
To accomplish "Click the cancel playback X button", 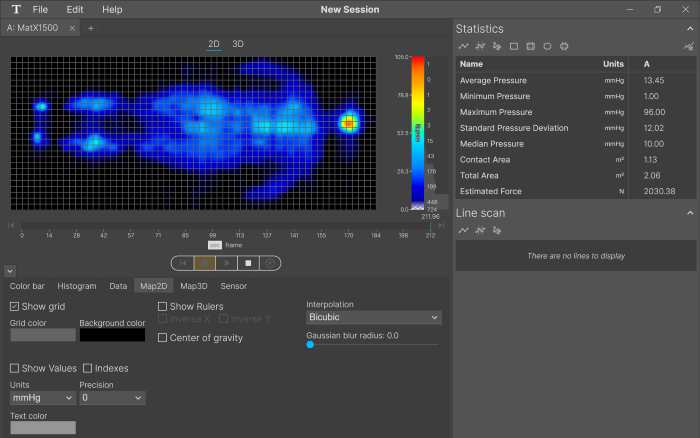I will 270,263.
